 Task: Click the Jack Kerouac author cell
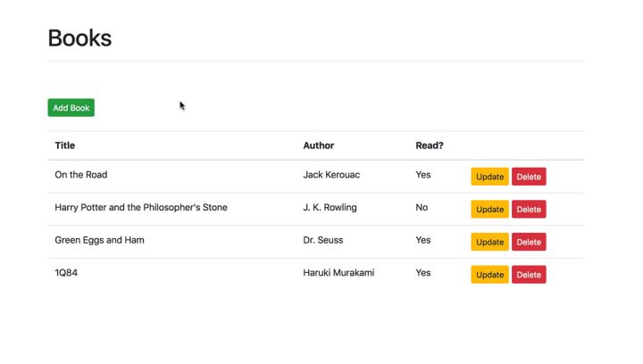point(331,175)
